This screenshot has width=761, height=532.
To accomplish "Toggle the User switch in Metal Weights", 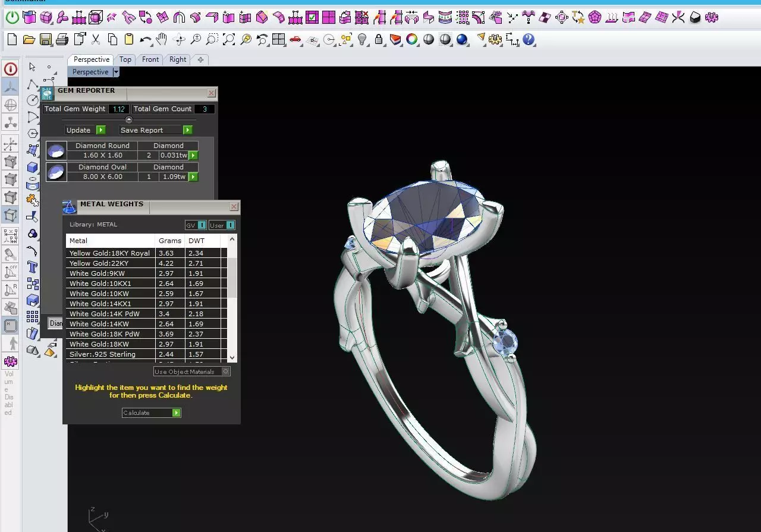I will pos(222,225).
